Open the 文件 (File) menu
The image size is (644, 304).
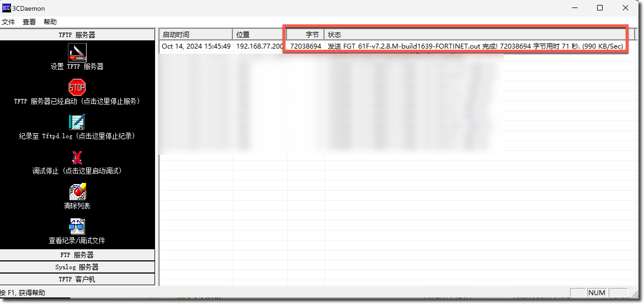click(8, 22)
